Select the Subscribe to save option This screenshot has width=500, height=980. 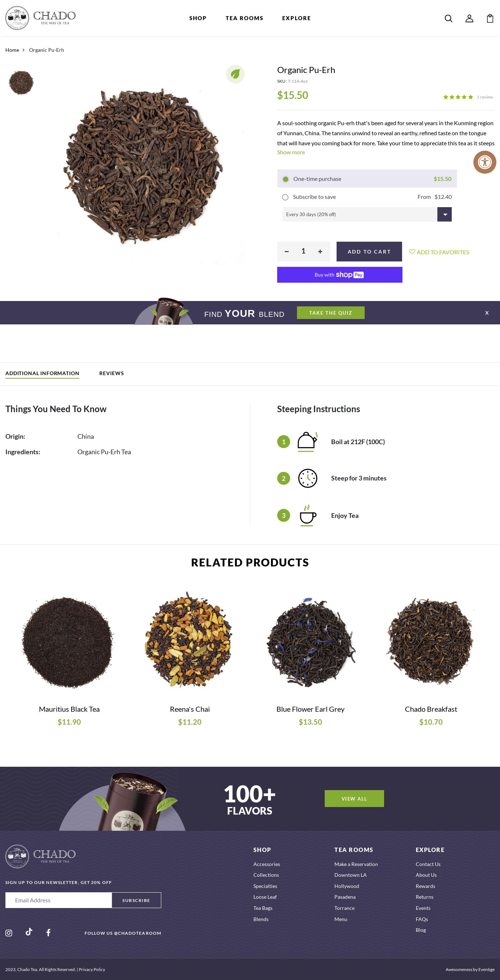pyautogui.click(x=367, y=197)
